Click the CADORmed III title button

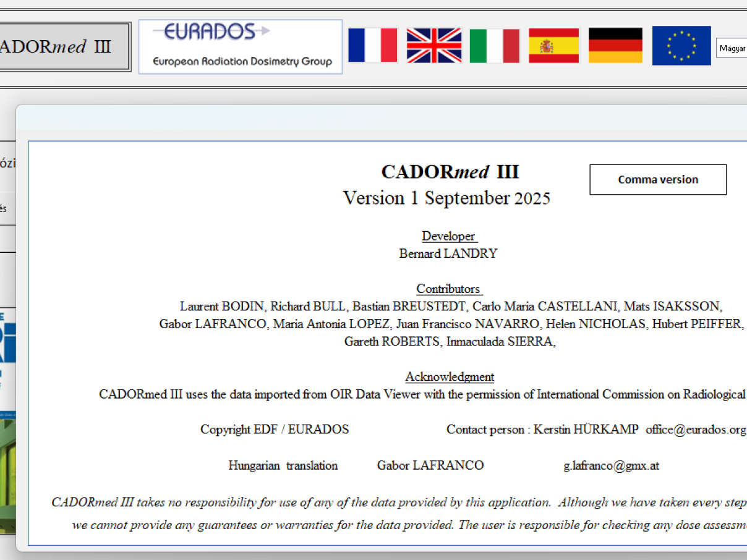coord(65,47)
